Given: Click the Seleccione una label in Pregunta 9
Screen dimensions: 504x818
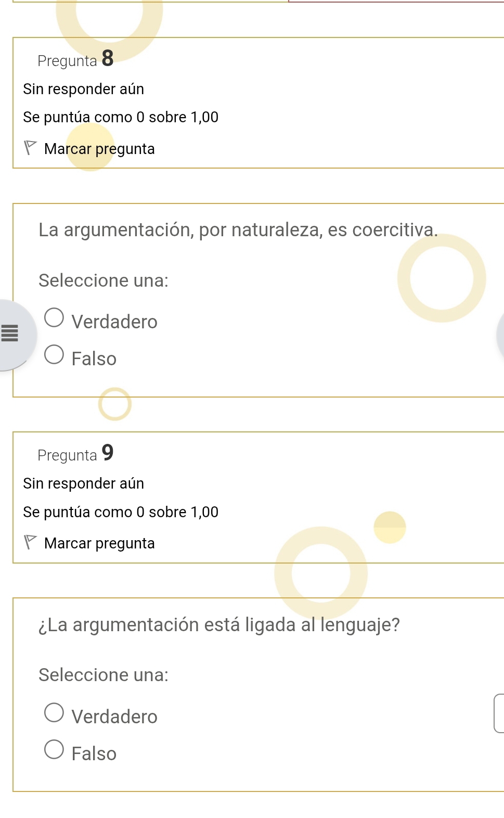Looking at the screenshot, I should click(102, 675).
